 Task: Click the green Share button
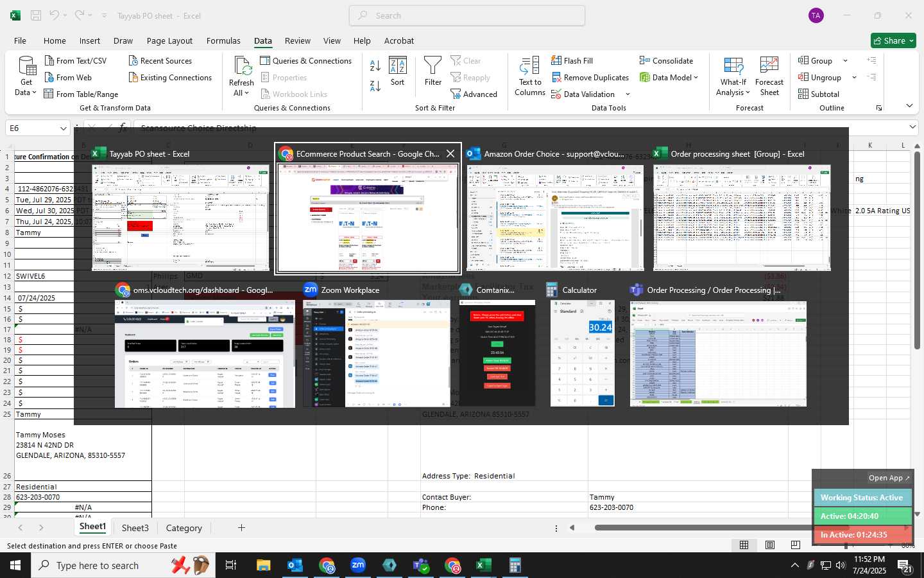[x=893, y=40]
